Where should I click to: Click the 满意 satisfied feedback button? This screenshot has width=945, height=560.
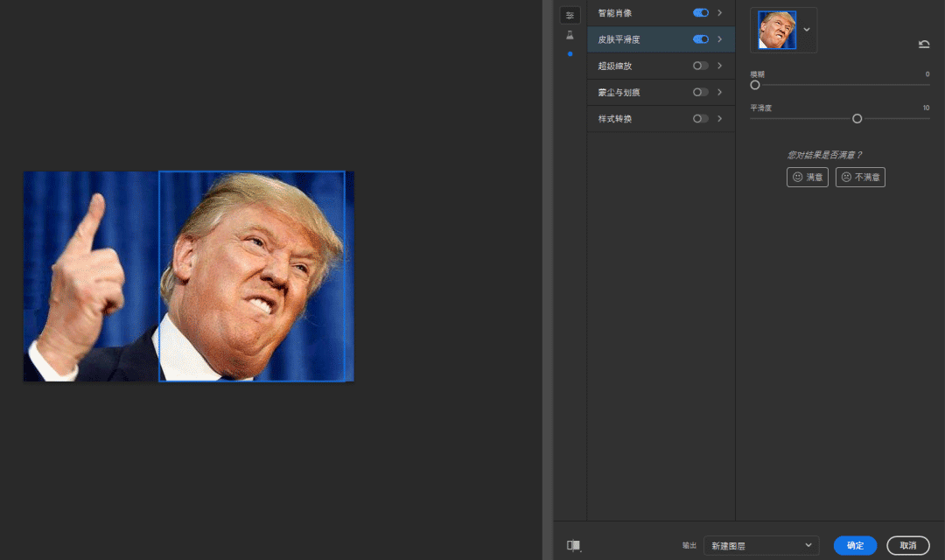(807, 177)
